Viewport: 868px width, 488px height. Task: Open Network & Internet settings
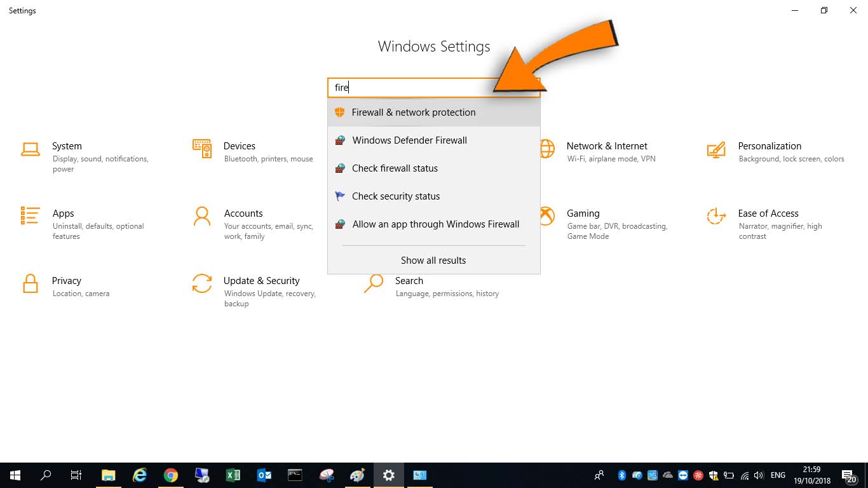(606, 146)
